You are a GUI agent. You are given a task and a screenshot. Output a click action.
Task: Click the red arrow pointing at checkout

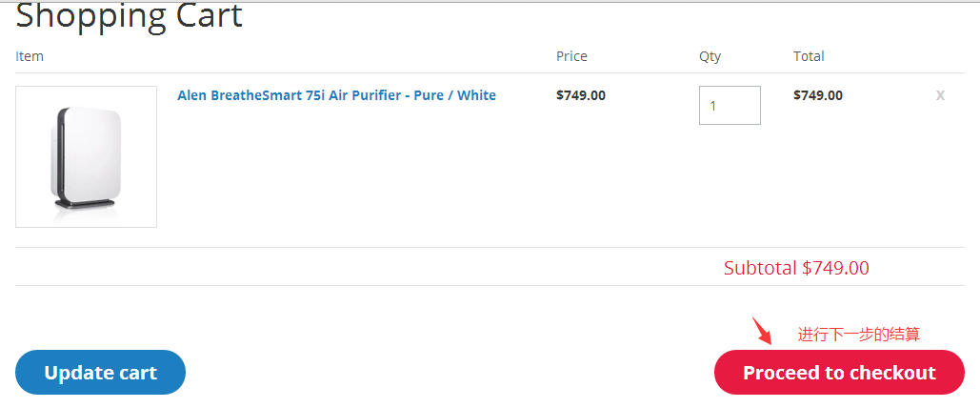763,331
